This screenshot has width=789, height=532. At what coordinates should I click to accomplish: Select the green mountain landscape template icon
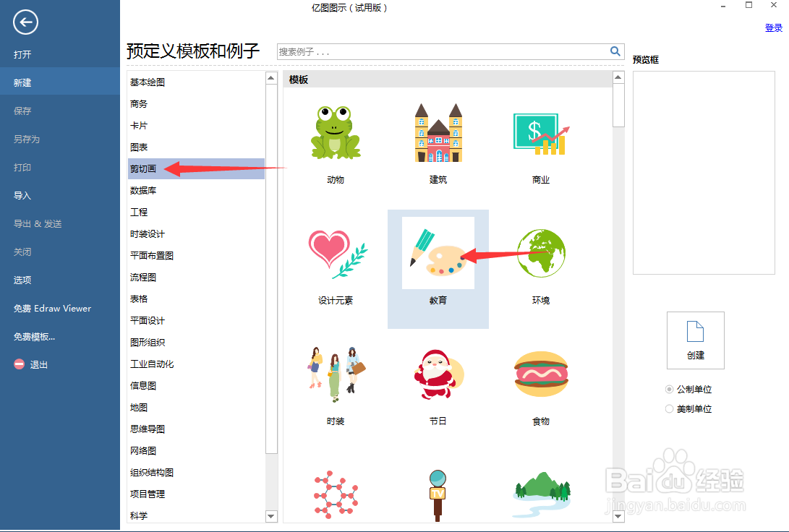(542, 495)
